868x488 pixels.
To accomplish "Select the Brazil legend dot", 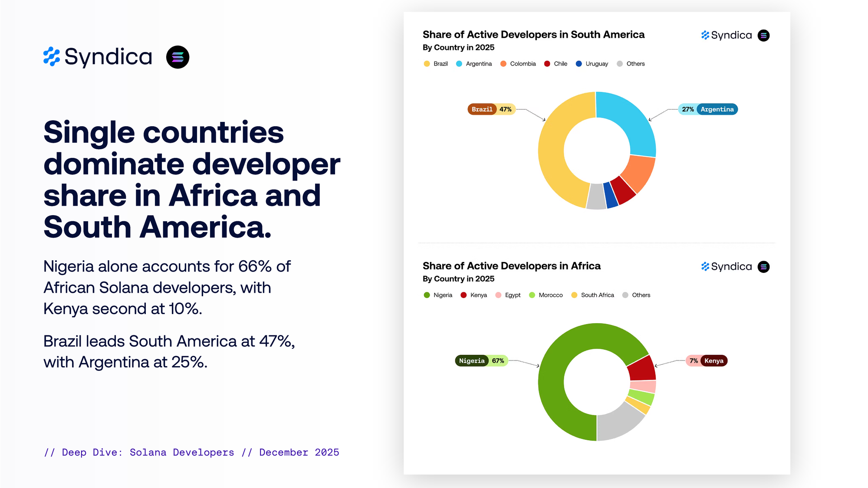I will pos(427,64).
